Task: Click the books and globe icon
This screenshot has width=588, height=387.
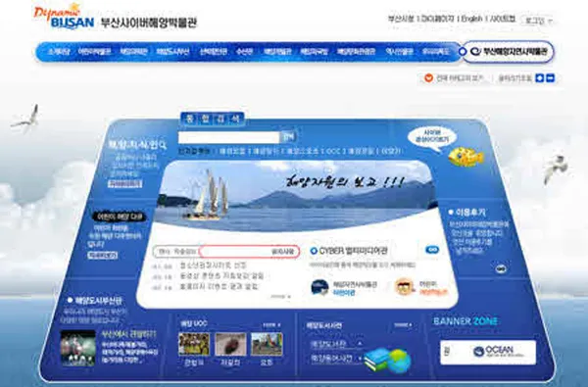Action: [x=388, y=361]
